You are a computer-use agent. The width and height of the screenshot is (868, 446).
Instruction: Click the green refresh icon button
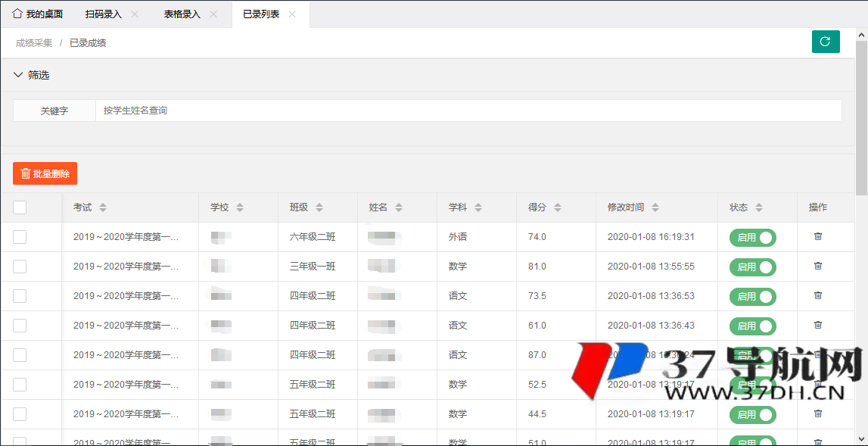[826, 42]
